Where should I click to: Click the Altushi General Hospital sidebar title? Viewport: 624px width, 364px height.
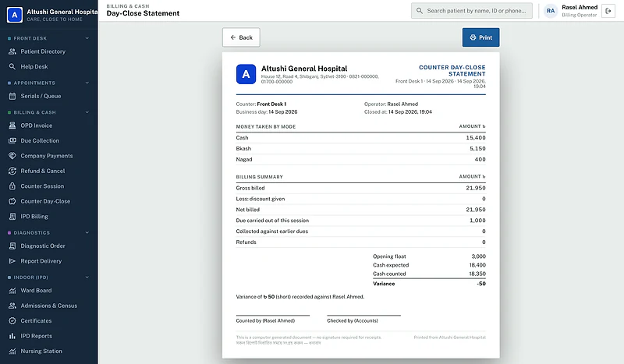click(x=62, y=12)
